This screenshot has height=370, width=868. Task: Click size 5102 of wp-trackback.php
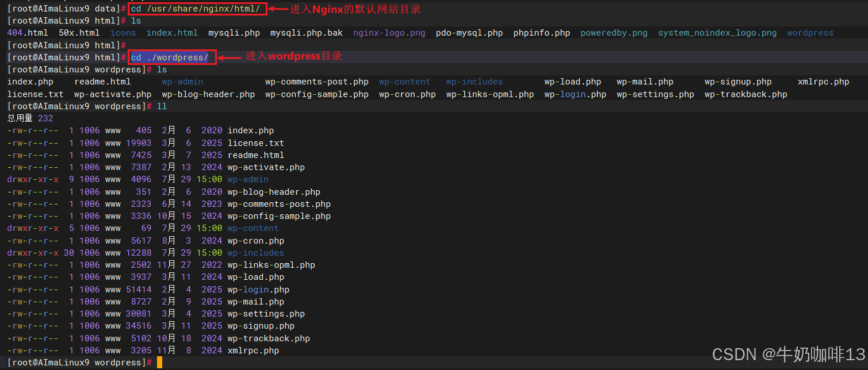point(141,338)
